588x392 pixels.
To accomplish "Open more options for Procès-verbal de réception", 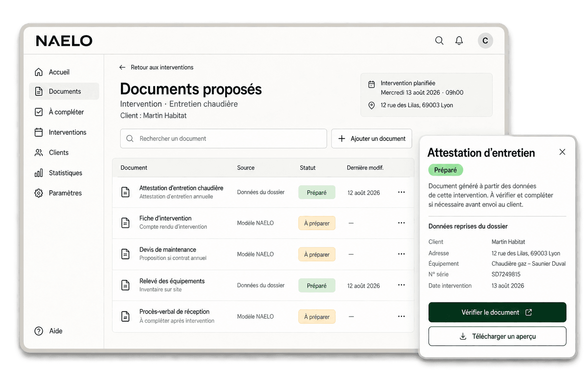I will [401, 316].
